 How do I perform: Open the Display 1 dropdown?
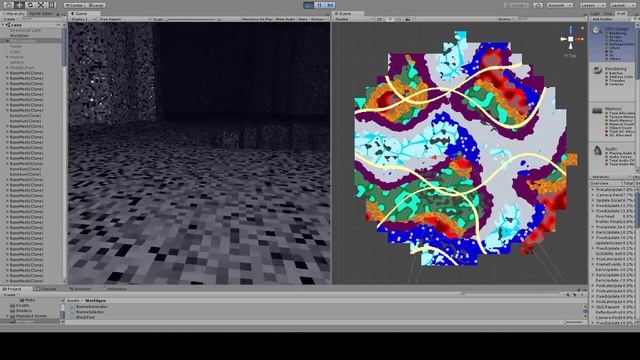[82, 19]
